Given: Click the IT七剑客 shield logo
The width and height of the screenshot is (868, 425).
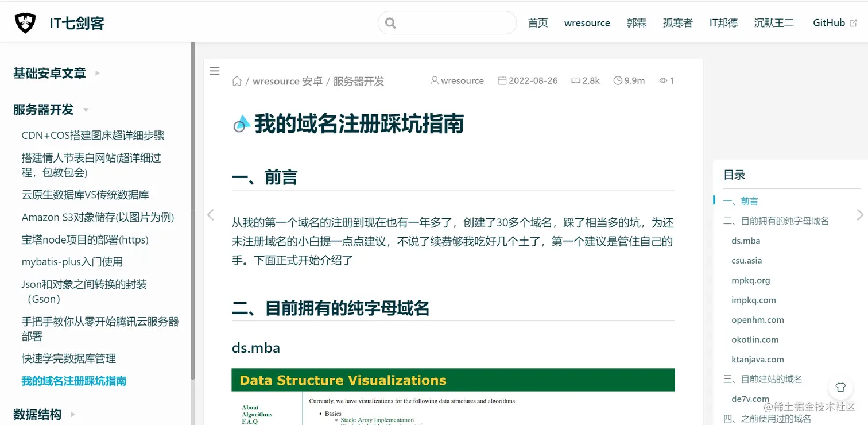Looking at the screenshot, I should (25, 23).
